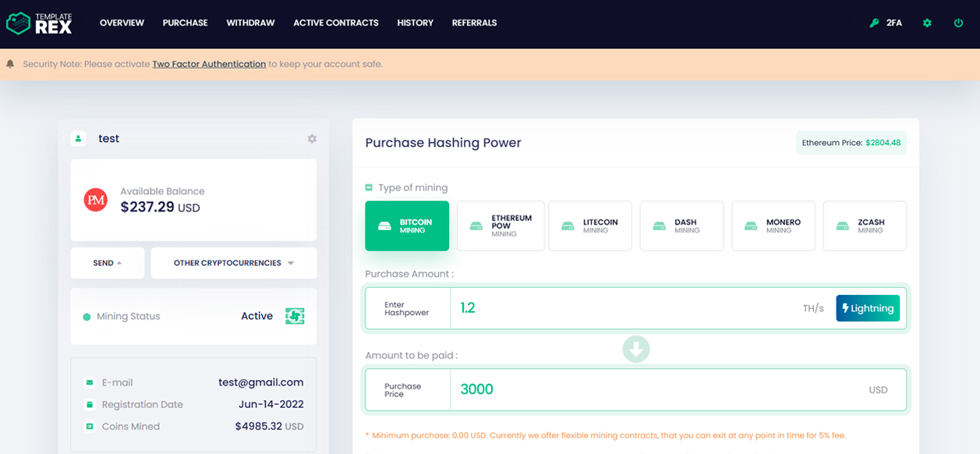Expand the Send dropdown

(108, 263)
